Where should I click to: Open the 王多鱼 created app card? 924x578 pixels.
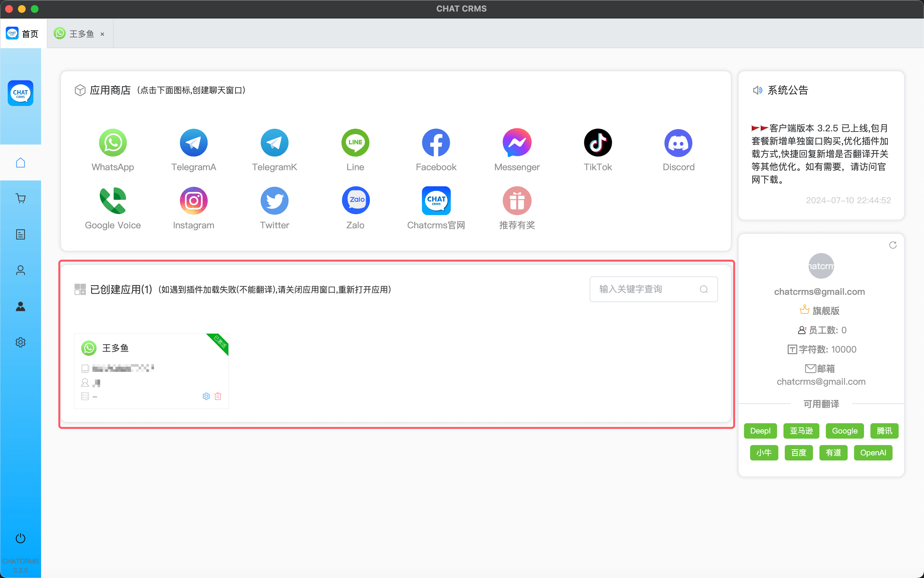coord(151,371)
